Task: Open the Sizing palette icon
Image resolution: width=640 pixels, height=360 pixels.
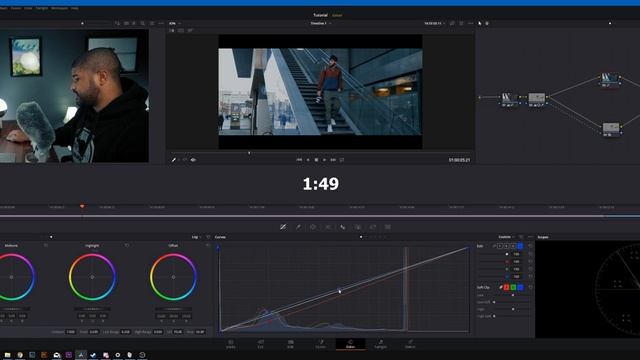Action: point(373,227)
